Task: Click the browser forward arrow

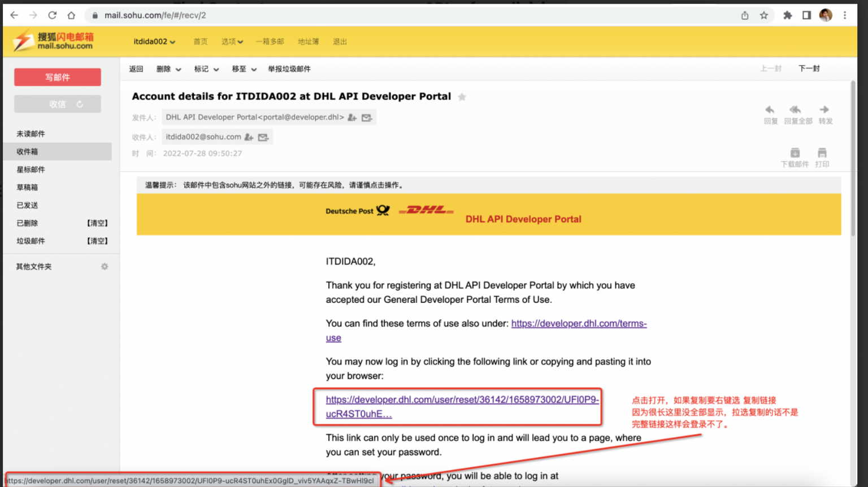Action: (33, 15)
